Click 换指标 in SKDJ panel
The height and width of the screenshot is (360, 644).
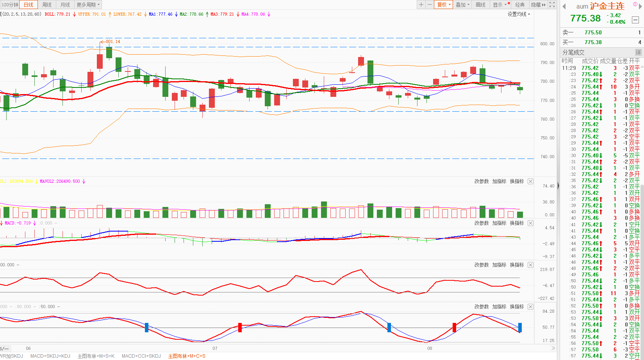pyautogui.click(x=517, y=307)
